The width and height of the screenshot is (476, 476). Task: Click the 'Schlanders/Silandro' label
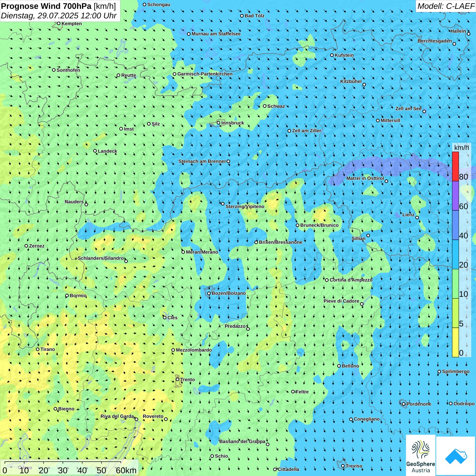[101, 258]
